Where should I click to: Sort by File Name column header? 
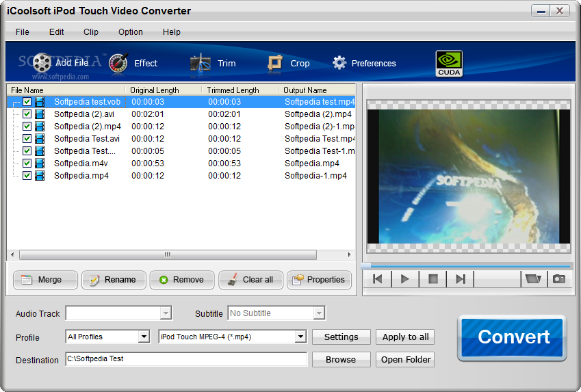point(66,90)
